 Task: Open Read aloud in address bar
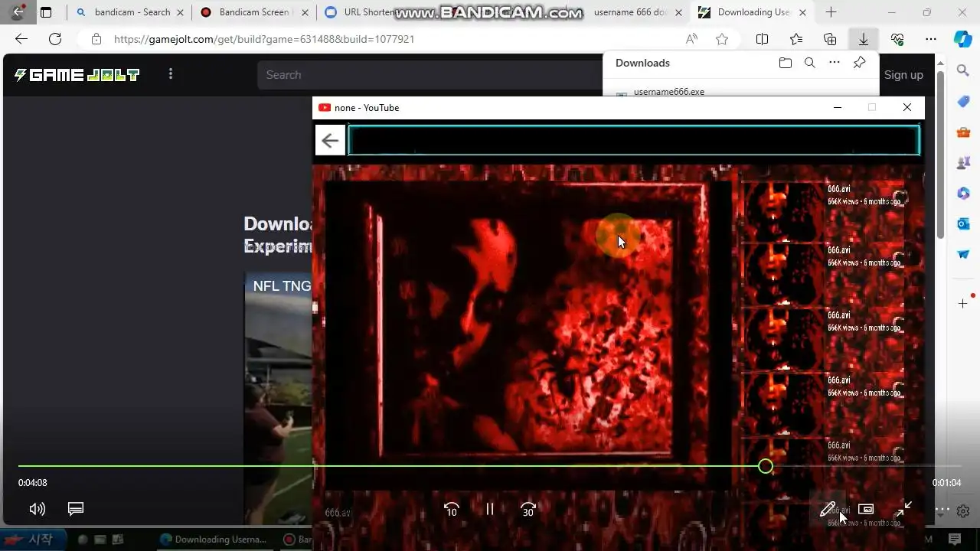pyautogui.click(x=691, y=39)
